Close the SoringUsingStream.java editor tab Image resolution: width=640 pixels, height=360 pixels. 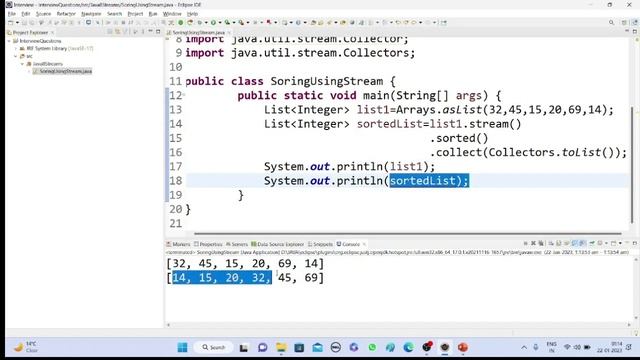[229, 32]
